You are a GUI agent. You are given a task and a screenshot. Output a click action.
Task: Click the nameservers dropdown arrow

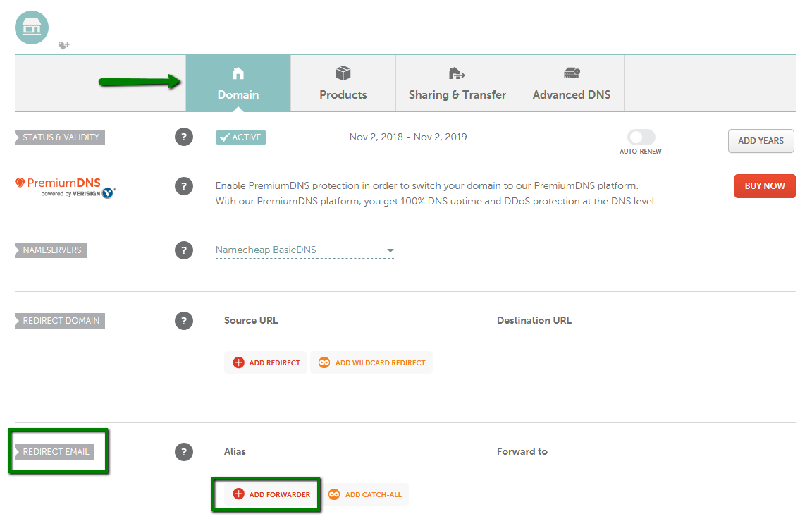click(390, 251)
